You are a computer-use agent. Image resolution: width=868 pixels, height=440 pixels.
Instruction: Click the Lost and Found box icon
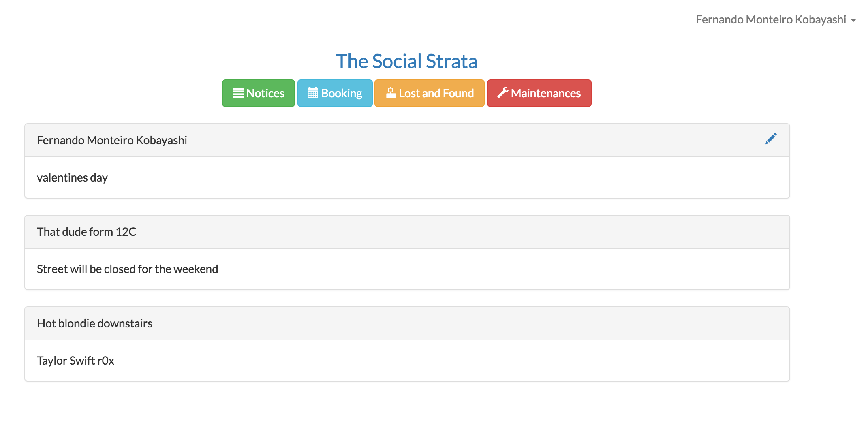coord(391,93)
